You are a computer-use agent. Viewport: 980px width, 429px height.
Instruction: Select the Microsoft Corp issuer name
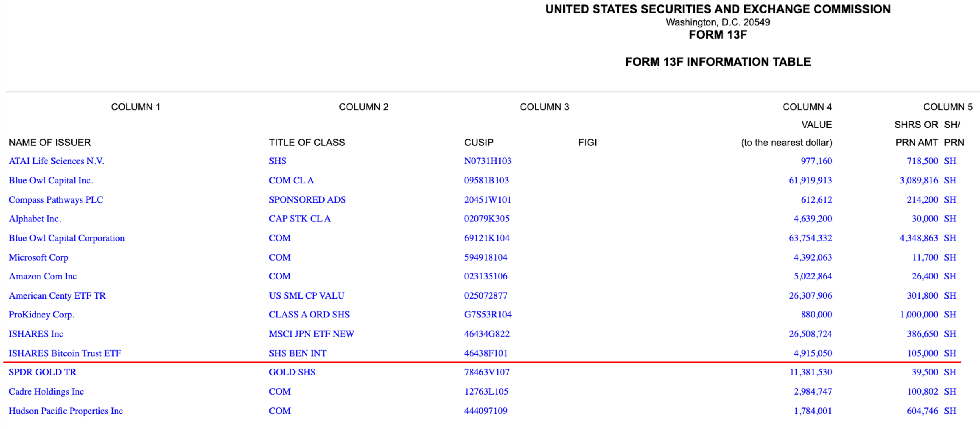(x=38, y=257)
